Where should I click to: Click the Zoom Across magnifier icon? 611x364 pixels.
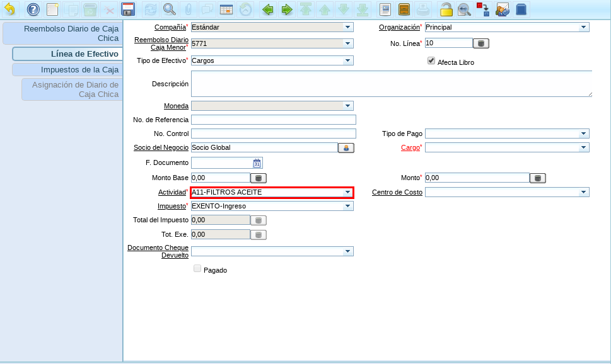click(464, 9)
